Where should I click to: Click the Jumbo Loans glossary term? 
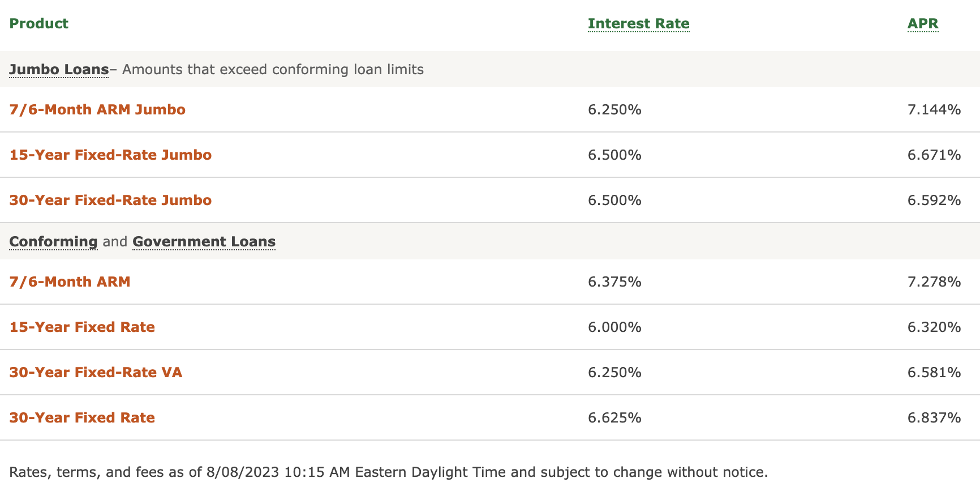[59, 70]
